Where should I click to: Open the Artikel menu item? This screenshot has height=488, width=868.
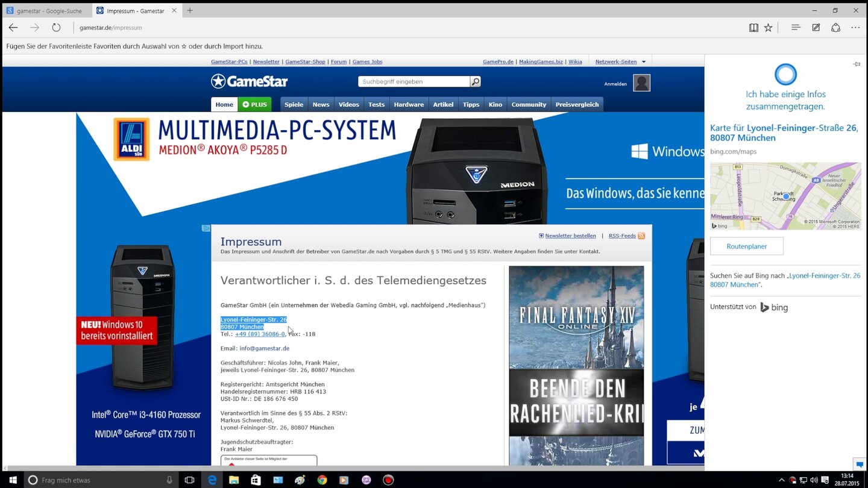443,104
